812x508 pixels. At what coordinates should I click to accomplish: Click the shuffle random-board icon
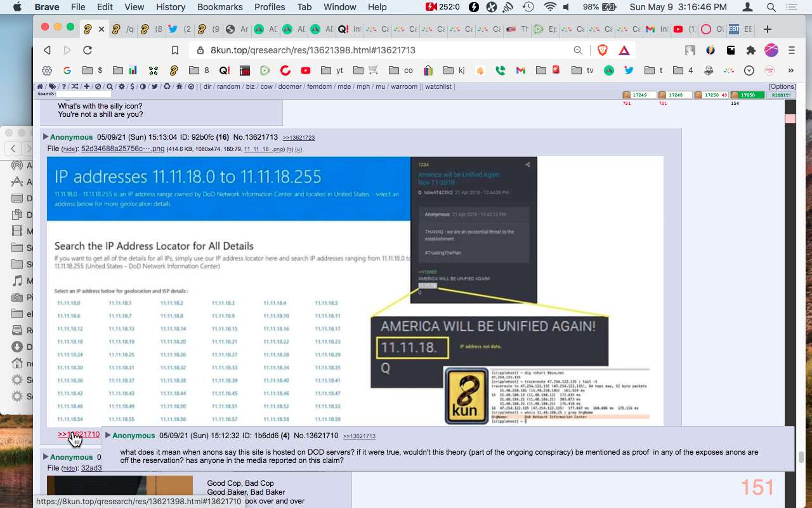[x=75, y=86]
